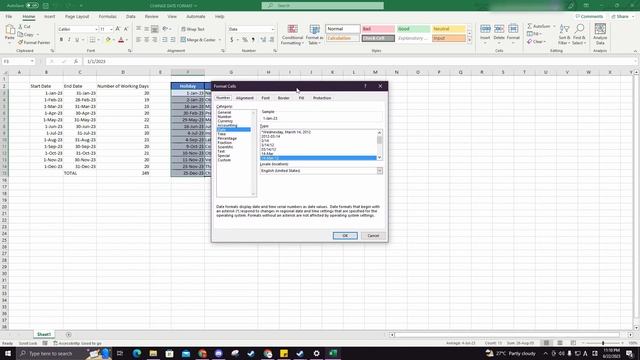Image resolution: width=640 pixels, height=360 pixels.
Task: Click the Orientation text angle icon
Action: coord(165,29)
